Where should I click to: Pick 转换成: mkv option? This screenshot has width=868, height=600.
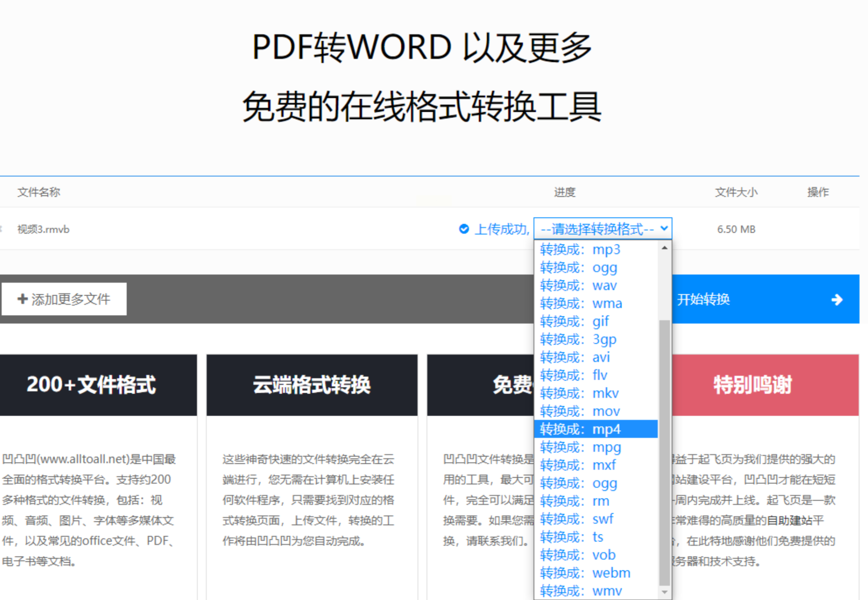(x=596, y=393)
